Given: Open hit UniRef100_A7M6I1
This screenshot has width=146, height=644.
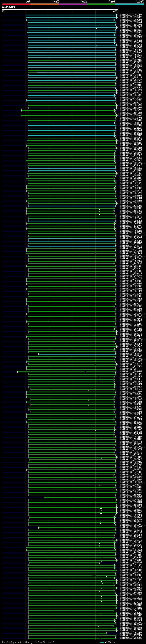Looking at the screenshot, I should click(x=131, y=341).
